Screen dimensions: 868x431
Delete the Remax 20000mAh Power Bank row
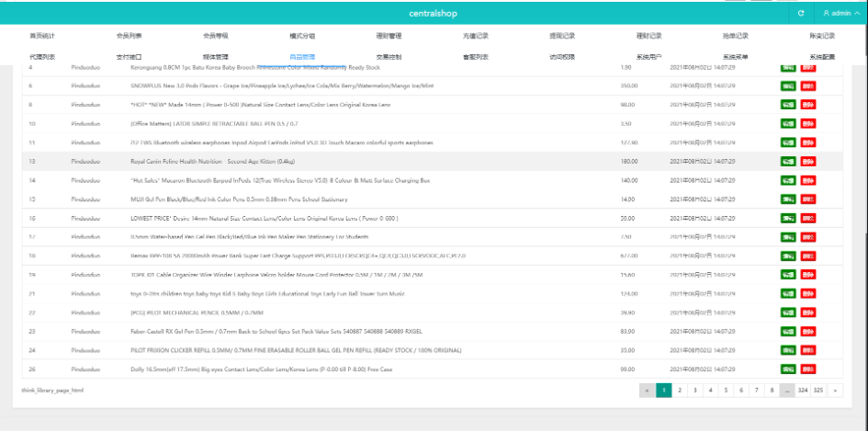(x=808, y=256)
